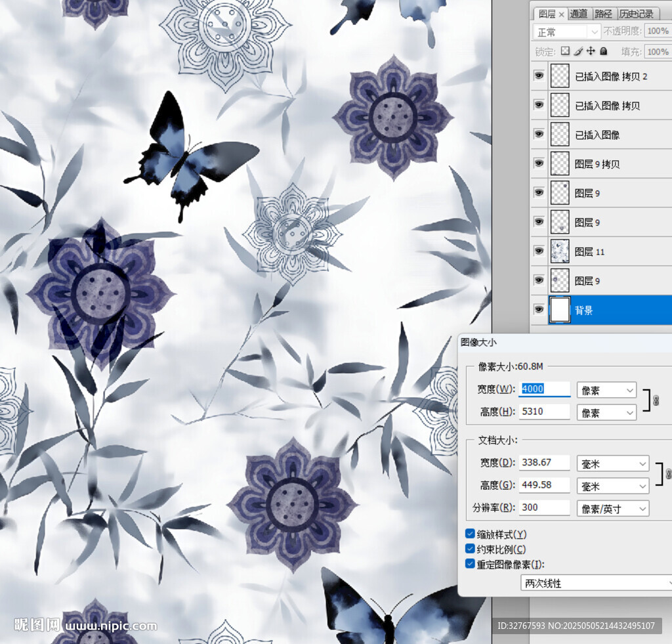
Task: Click the lock position move icon
Action: [591, 51]
